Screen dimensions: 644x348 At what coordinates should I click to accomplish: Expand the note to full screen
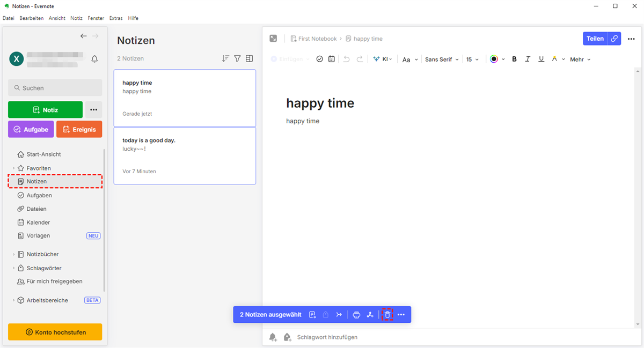[273, 39]
